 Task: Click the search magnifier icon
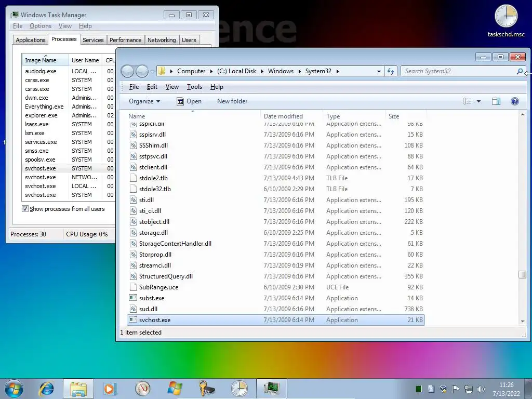coord(520,71)
